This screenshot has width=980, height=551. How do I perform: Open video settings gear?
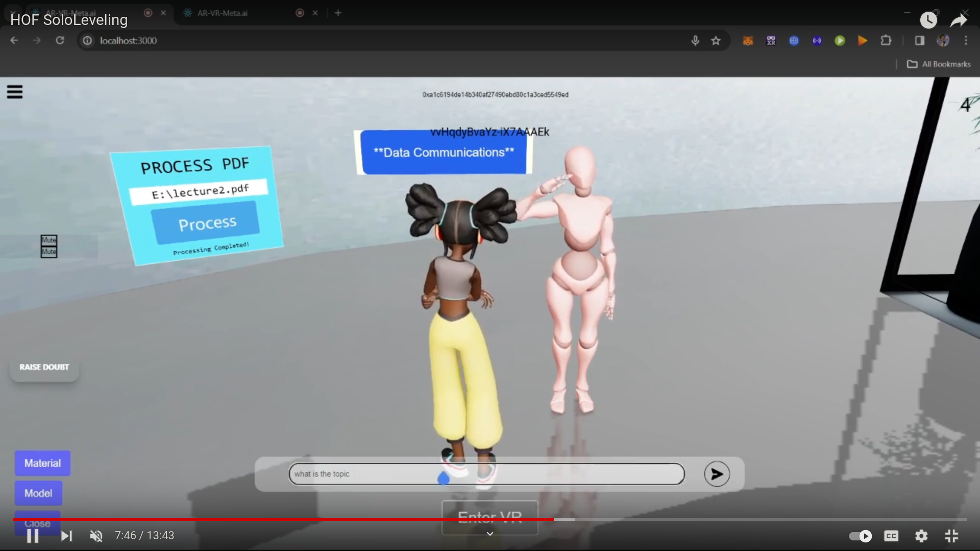click(921, 536)
